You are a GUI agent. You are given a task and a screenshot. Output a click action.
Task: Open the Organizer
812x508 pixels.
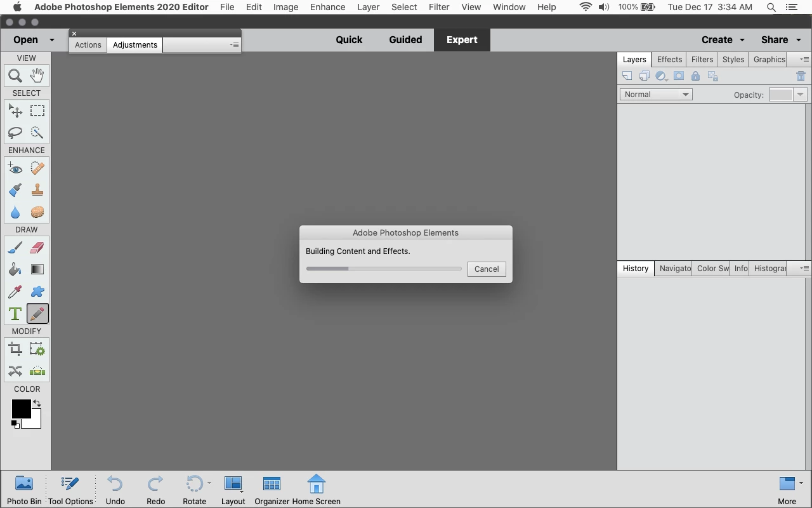point(272,490)
